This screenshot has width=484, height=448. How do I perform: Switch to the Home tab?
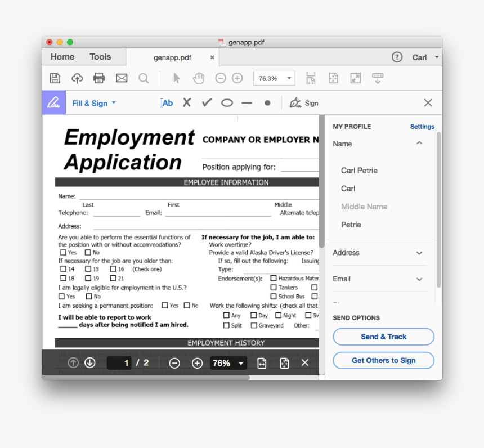62,56
